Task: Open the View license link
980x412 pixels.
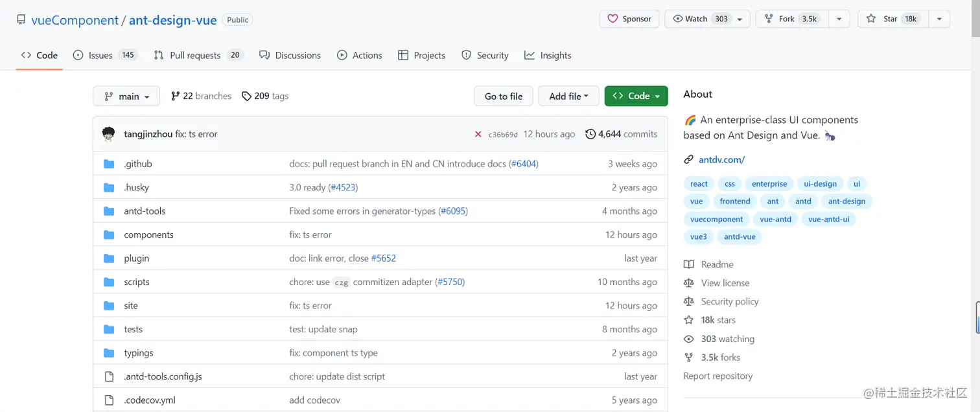Action: tap(725, 283)
